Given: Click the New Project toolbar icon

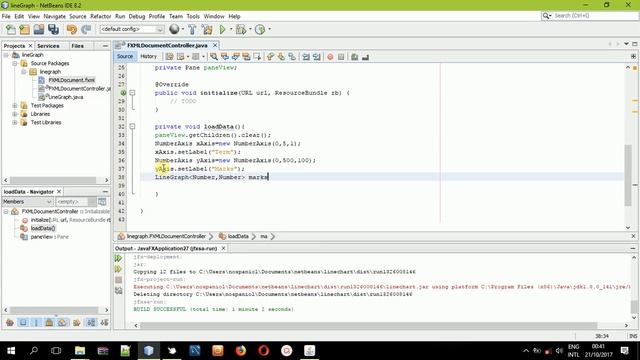Looking at the screenshot, I should [x=24, y=29].
